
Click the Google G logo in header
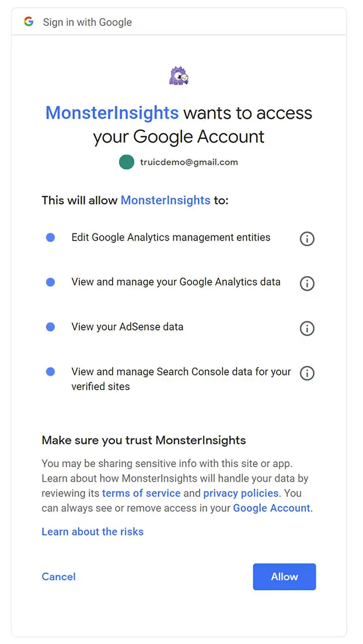(x=29, y=22)
